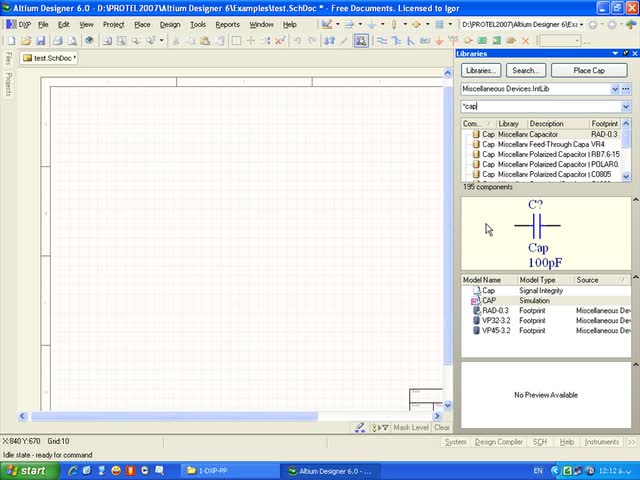640x480 pixels.
Task: Click the Open document folder icon
Action: pos(25,41)
